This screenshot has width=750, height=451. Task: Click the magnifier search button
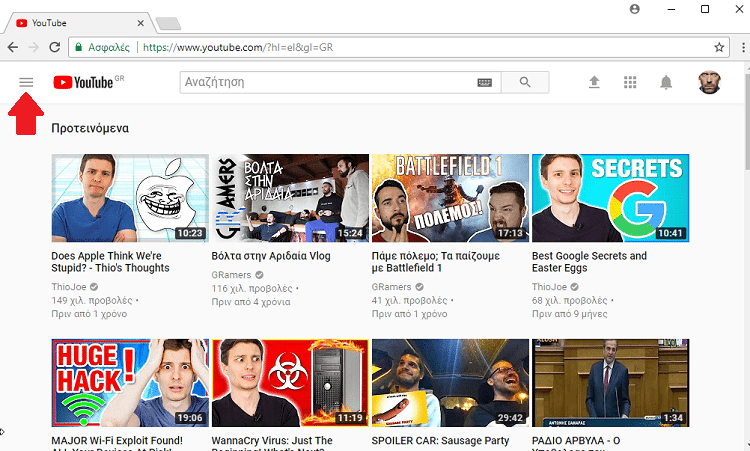525,82
